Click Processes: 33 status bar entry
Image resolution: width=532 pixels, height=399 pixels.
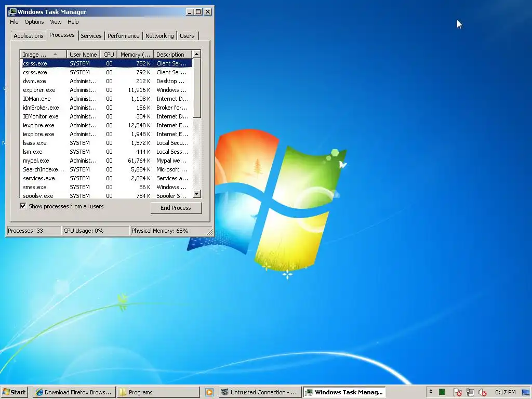[x=34, y=231]
